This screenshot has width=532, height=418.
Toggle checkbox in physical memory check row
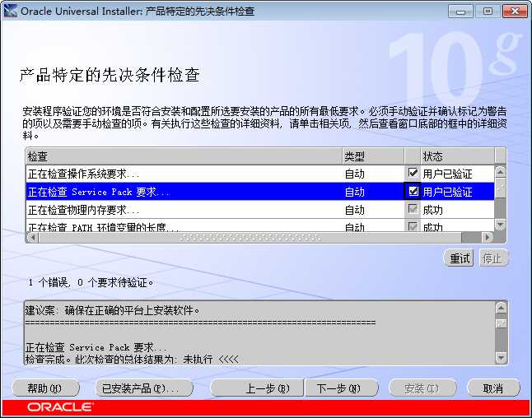pos(413,209)
